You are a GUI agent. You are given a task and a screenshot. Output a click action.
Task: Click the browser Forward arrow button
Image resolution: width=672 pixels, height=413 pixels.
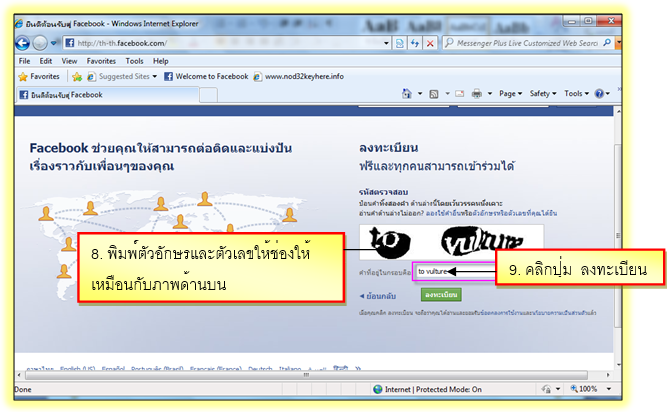point(40,43)
